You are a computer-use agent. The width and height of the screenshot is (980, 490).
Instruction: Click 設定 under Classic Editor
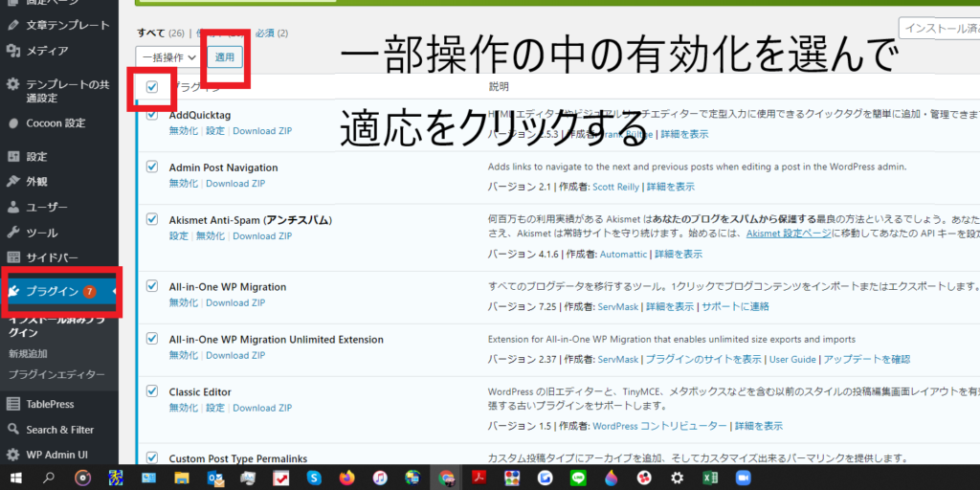[215, 408]
